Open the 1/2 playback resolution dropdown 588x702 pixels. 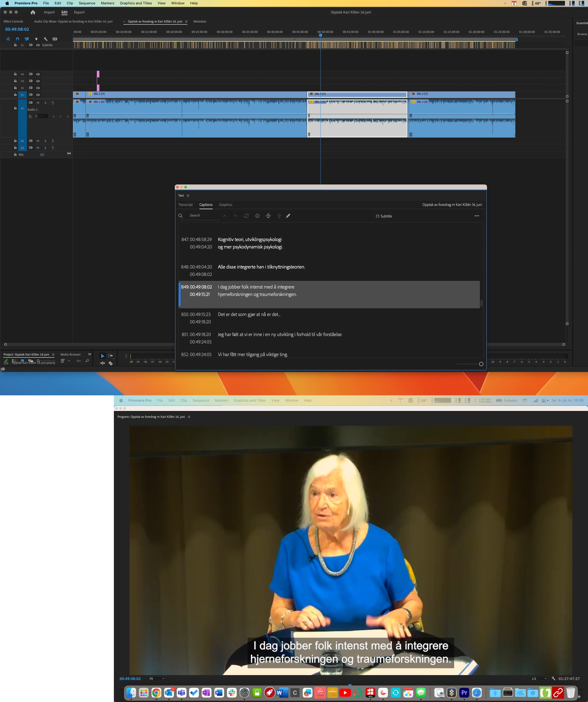point(539,679)
